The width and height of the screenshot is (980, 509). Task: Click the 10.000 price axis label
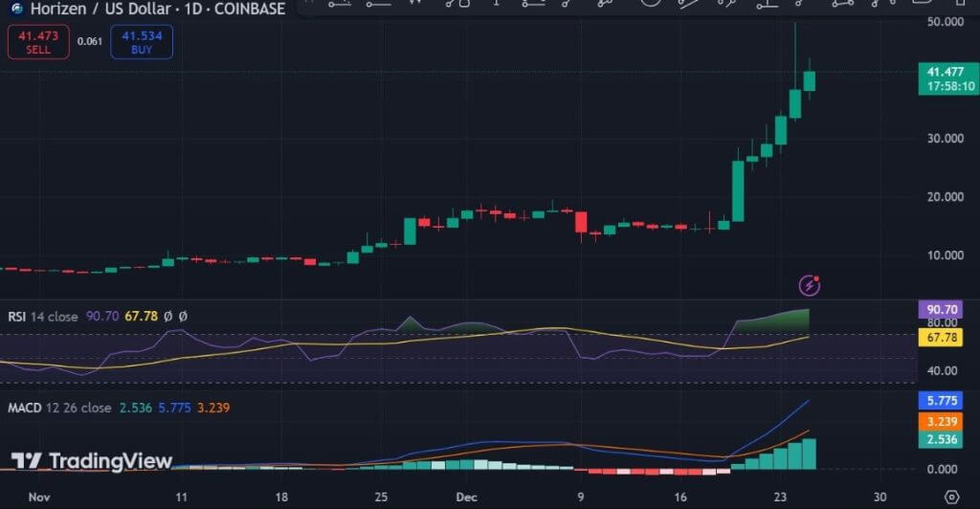[945, 255]
